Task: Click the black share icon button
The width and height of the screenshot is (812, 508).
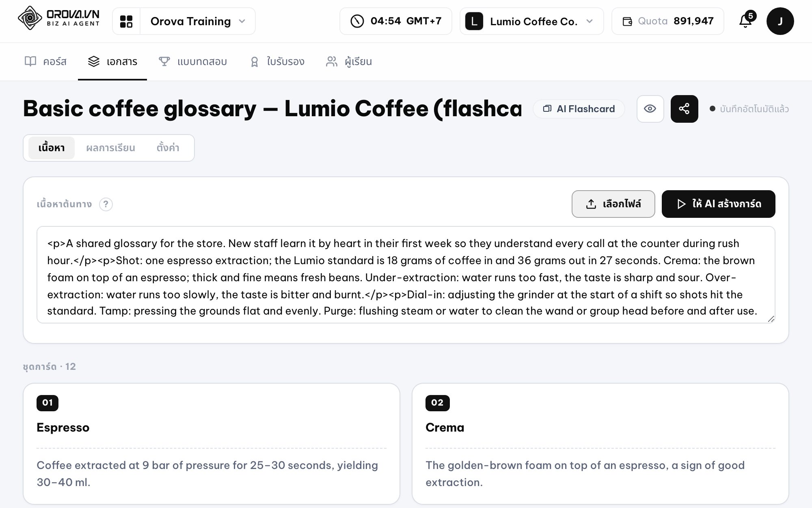Action: pos(684,109)
